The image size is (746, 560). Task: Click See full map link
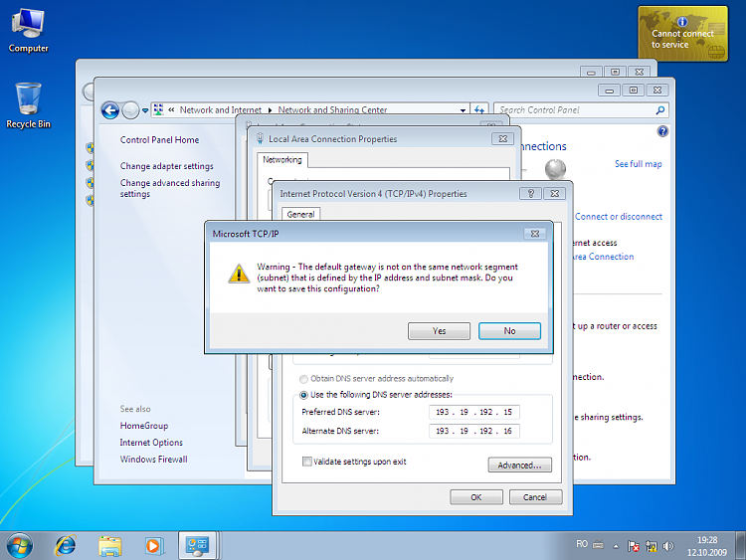[638, 164]
